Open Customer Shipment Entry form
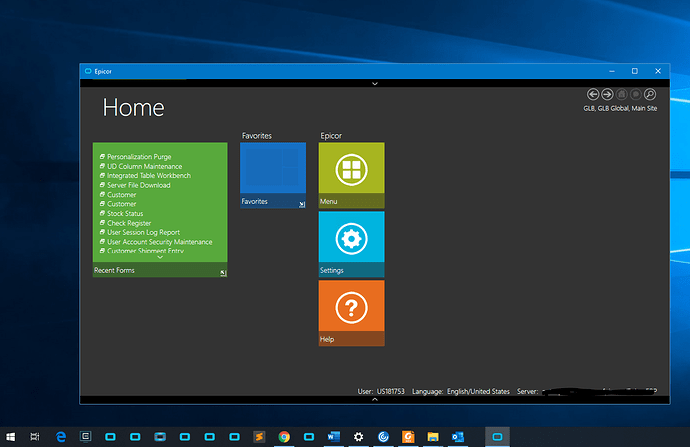The image size is (690, 447). [145, 251]
